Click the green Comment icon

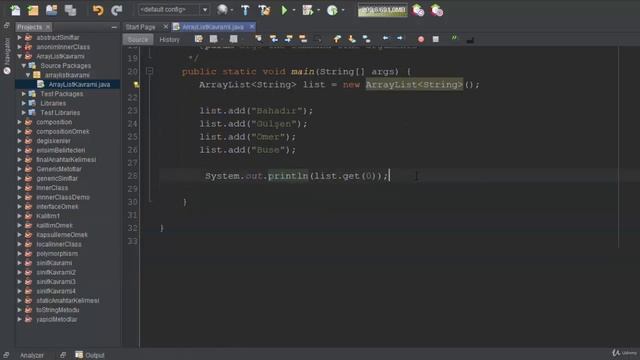click(x=454, y=38)
